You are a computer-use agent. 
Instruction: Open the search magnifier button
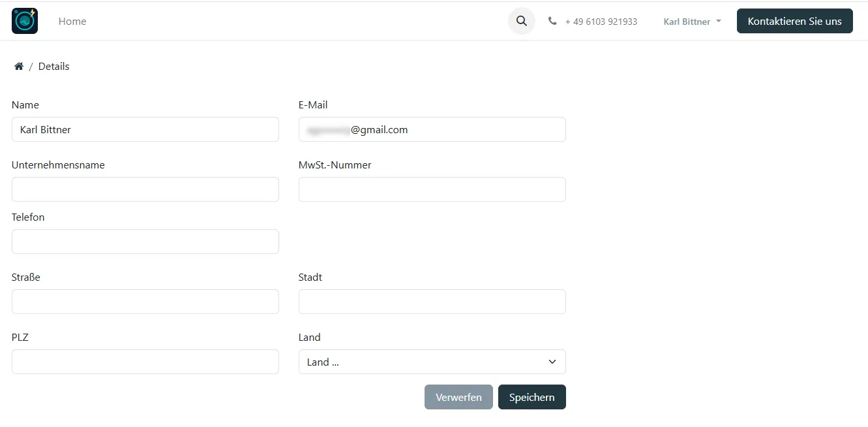[522, 21]
